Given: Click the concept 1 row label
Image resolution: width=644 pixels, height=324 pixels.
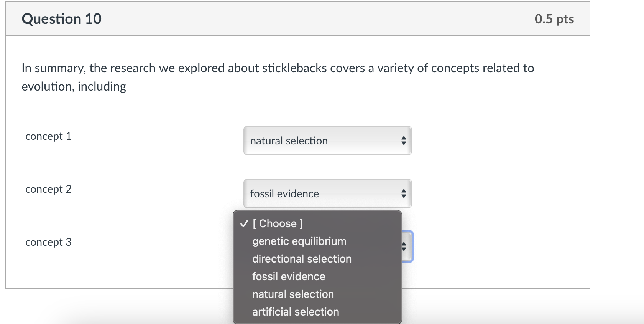Looking at the screenshot, I should [x=48, y=136].
